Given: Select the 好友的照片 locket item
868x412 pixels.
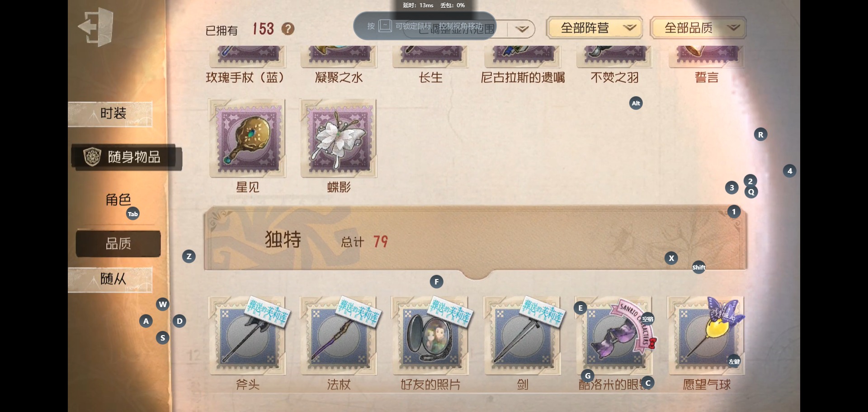Looking at the screenshot, I should coord(430,336).
